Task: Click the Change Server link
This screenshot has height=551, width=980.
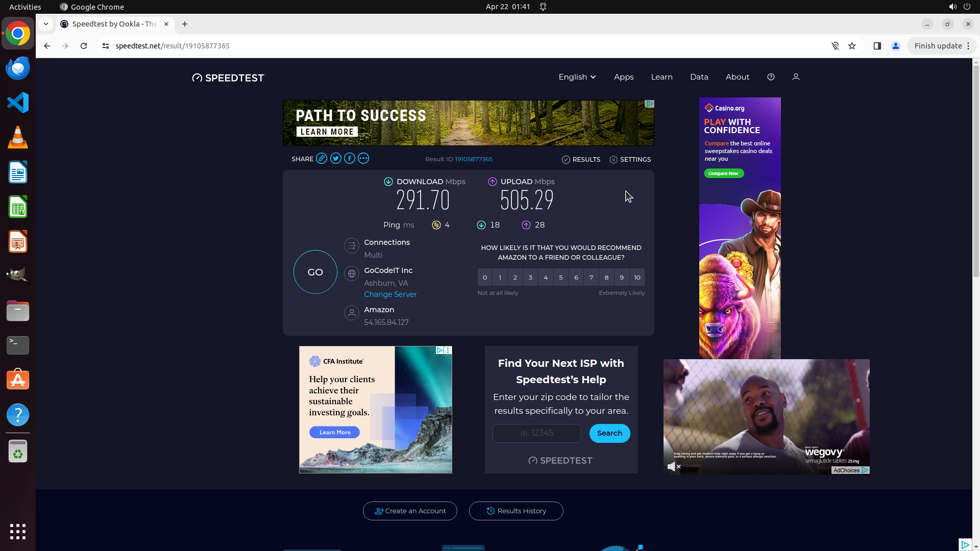Action: [x=390, y=294]
